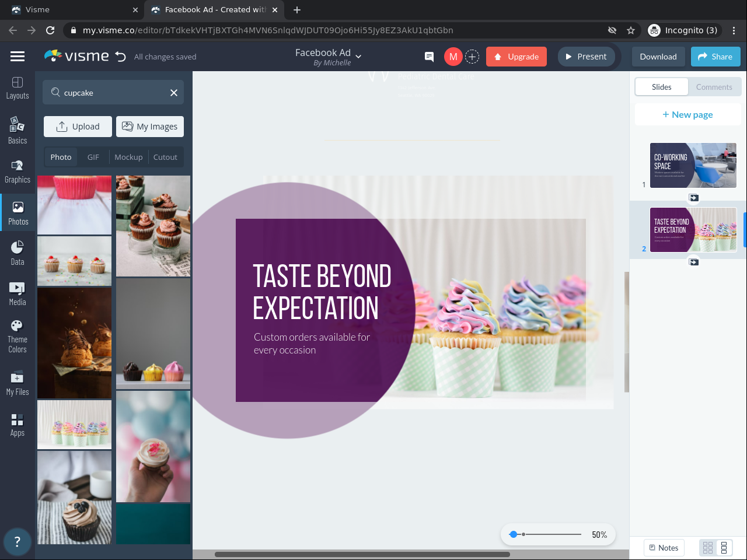Open the Data panel
Screen dimensions: 747x560
coord(18,253)
